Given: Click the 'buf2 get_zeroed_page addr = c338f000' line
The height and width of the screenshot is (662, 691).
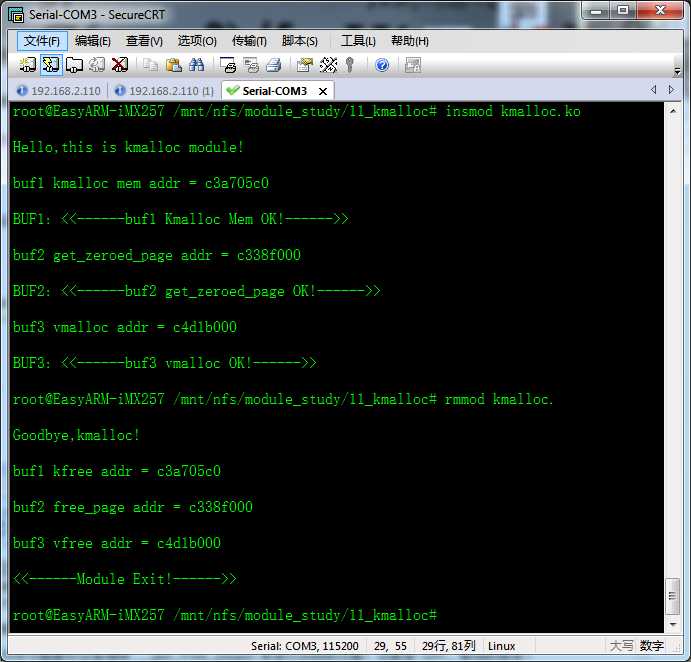Looking at the screenshot, I should [x=156, y=255].
